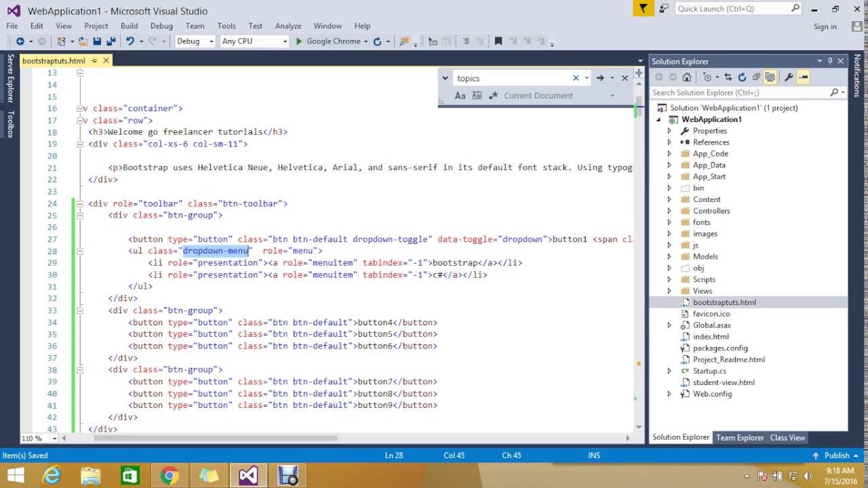
Task: Toggle pin on the bootstraptuts.html tab
Action: click(94, 60)
